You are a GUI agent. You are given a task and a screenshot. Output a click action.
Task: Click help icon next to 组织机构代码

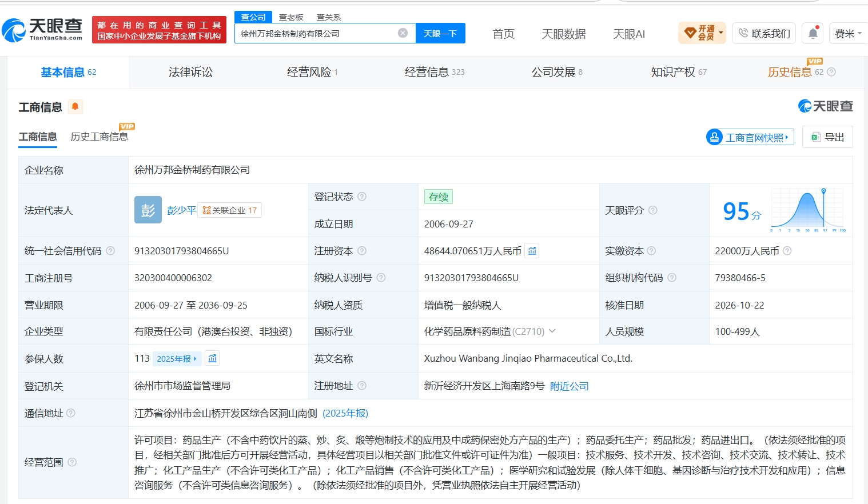pos(672,278)
